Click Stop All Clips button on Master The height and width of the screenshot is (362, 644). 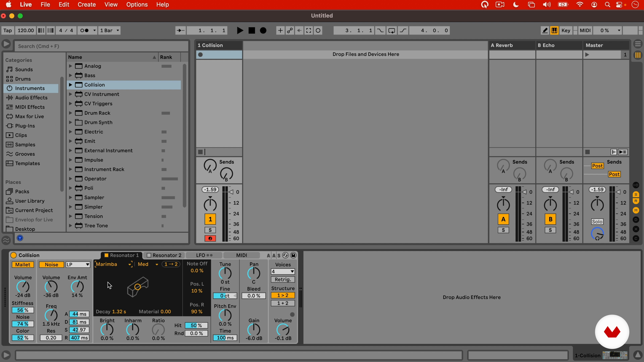[x=587, y=152]
